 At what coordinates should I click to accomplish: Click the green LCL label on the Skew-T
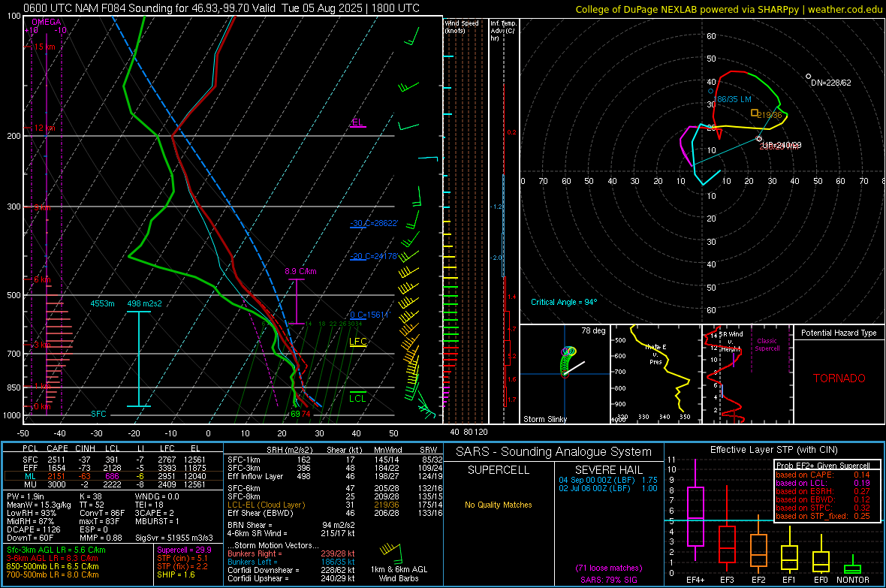357,399
